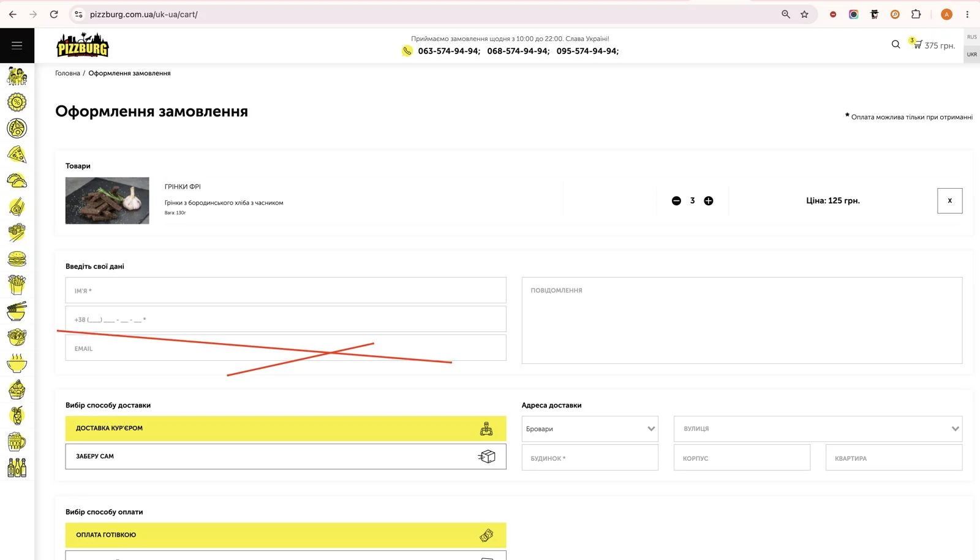
Task: Open the sushi rolls category in sidebar
Action: (x=17, y=233)
